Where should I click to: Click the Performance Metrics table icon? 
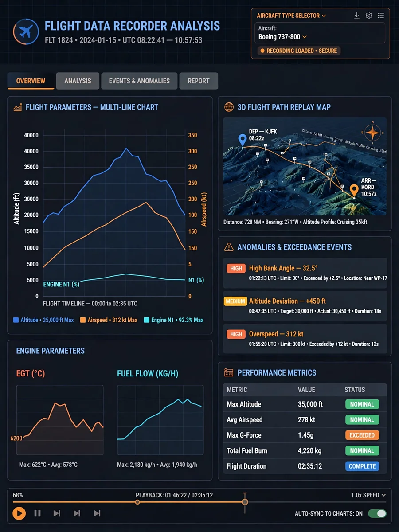(x=229, y=372)
